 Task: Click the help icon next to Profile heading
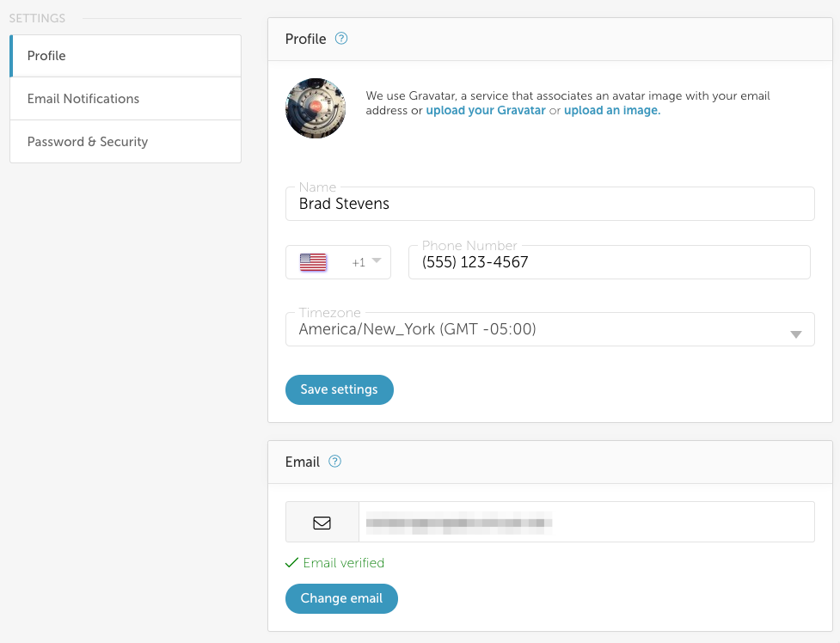click(341, 39)
